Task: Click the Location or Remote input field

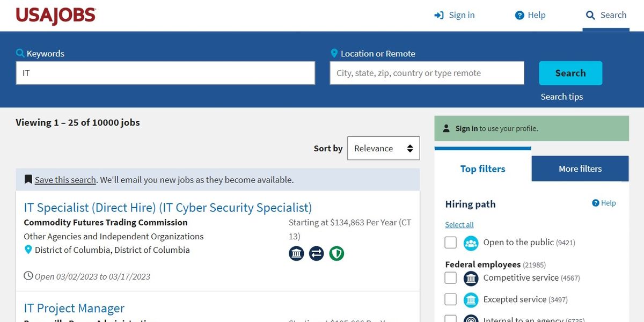Action: point(427,73)
